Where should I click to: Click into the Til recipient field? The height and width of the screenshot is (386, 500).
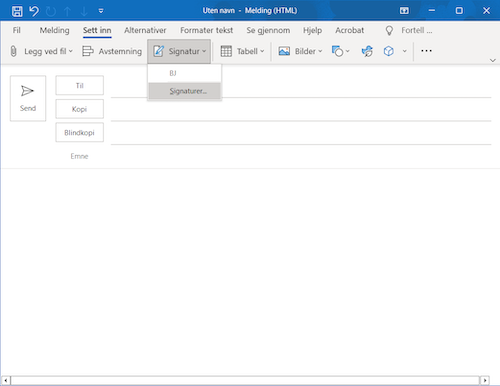click(x=301, y=87)
